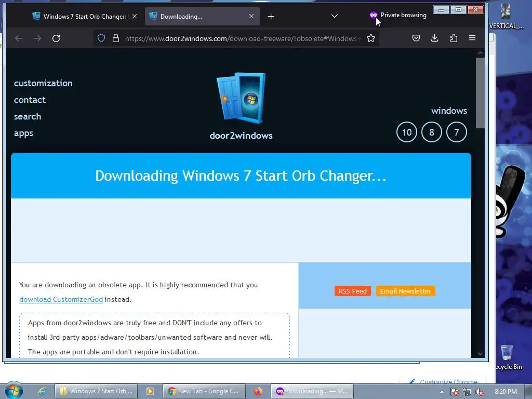Open a new tab with the plus button
Image resolution: width=532 pixels, height=399 pixels.
(271, 16)
